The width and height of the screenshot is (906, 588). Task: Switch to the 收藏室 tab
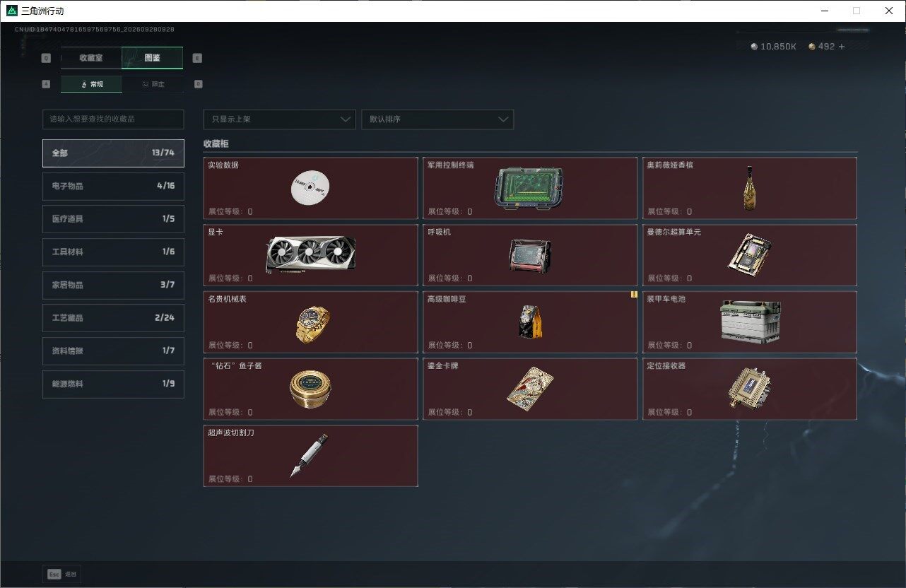[91, 58]
